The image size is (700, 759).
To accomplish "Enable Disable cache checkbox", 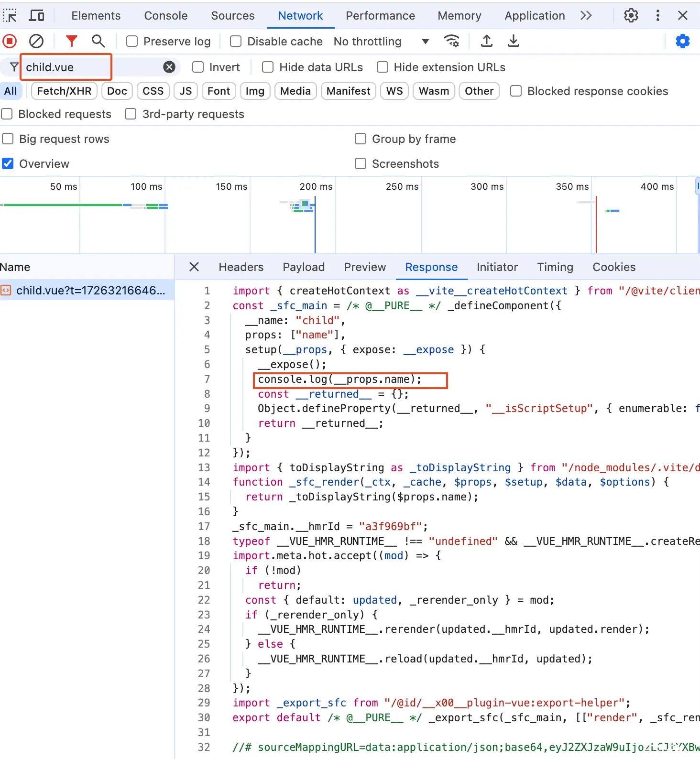I will (x=236, y=42).
